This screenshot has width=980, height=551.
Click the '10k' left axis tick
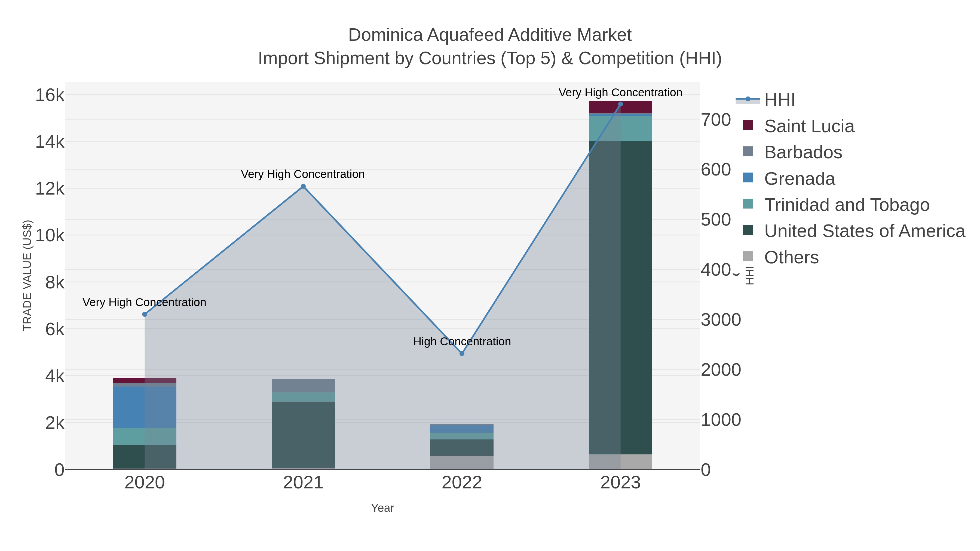(x=50, y=236)
